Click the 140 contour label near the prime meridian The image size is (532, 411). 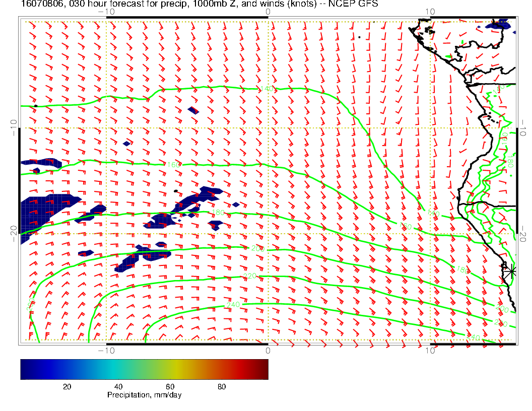pos(266,89)
